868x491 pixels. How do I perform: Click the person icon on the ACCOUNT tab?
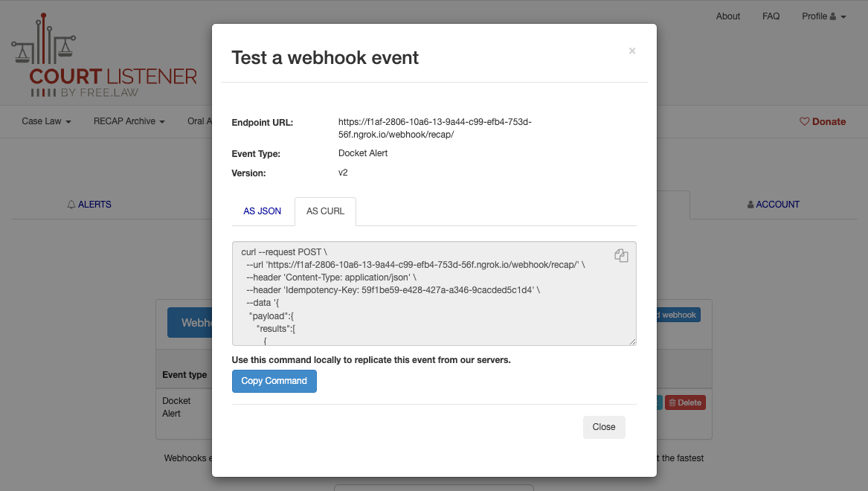(750, 204)
